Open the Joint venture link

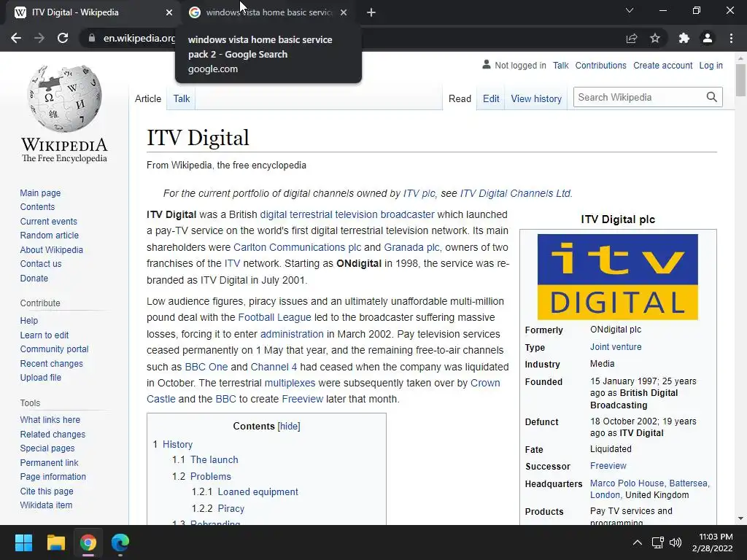point(616,346)
